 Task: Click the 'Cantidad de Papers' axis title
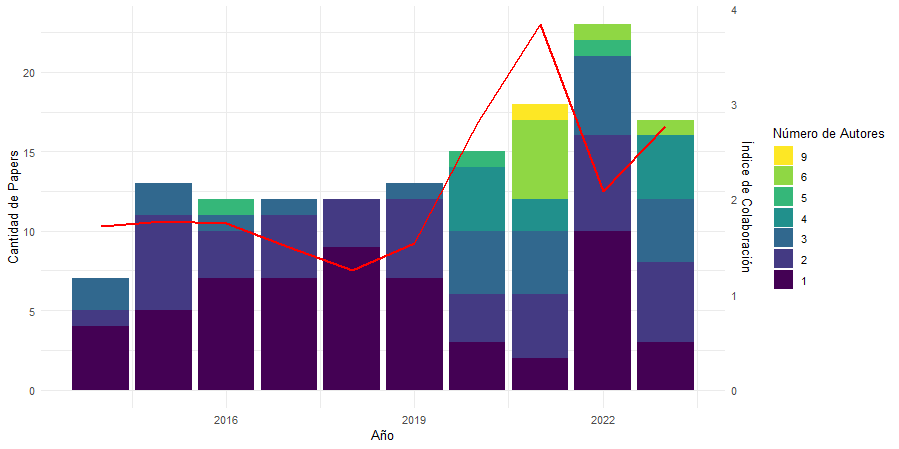pos(13,206)
